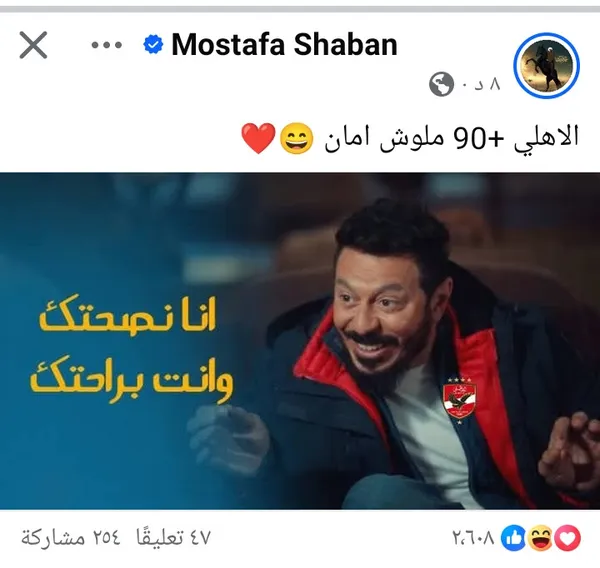This screenshot has height=568, width=600.
Task: Close the post with the X icon
Action: 33,45
